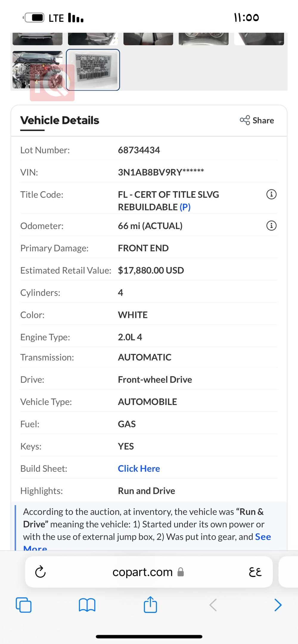Click the blue (P) title code link
Image resolution: width=298 pixels, height=644 pixels.
[x=185, y=207]
